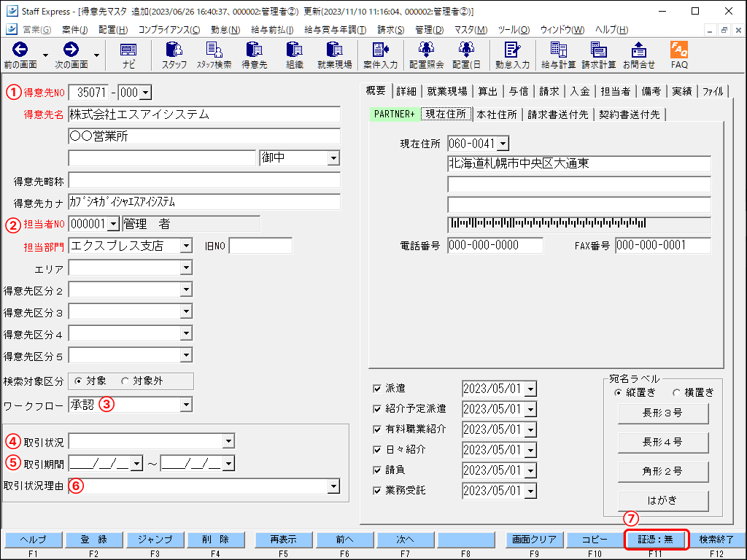
Task: Open the 現在住所 postal code dropdown
Action: (x=503, y=144)
